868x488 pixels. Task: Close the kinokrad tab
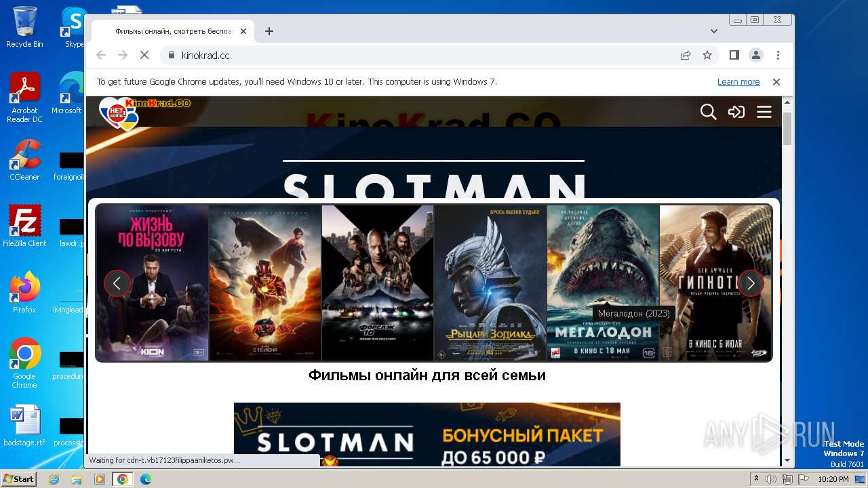(x=243, y=31)
